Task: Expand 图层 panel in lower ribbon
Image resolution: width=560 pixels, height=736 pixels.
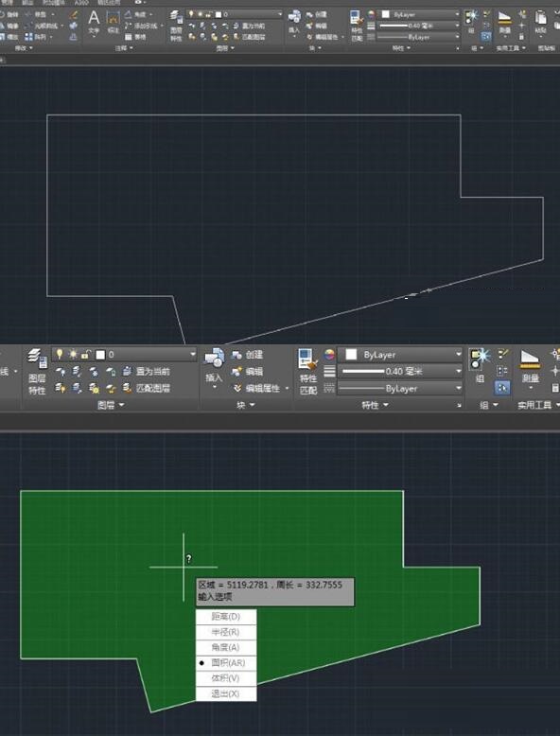Action: click(111, 405)
